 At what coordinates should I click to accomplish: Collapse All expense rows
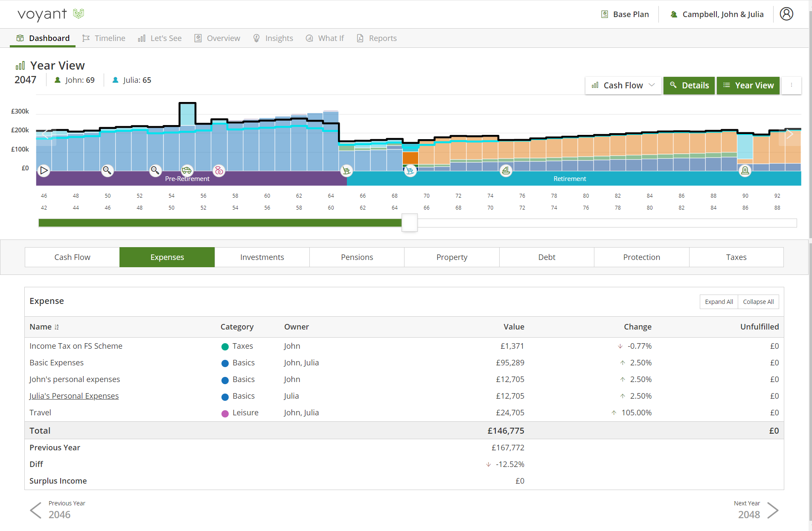[758, 302]
